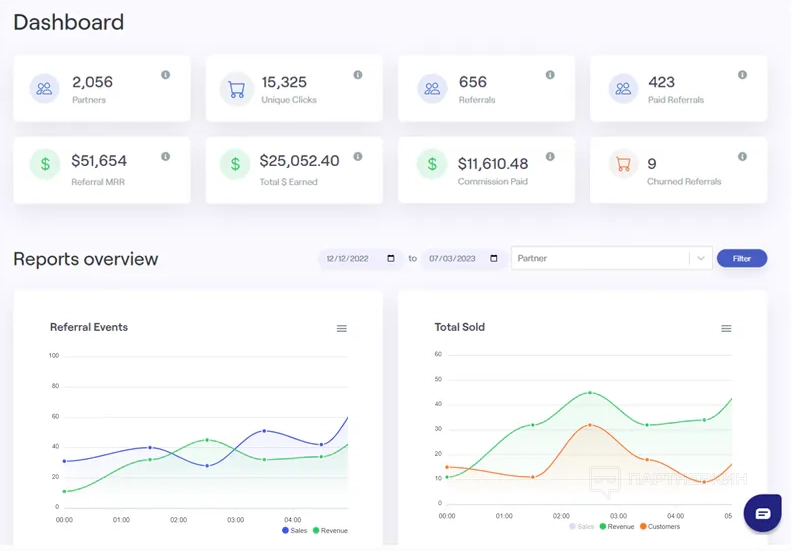798x551 pixels.
Task: Open calendar picker for start date 12/12/2022
Action: [x=391, y=258]
